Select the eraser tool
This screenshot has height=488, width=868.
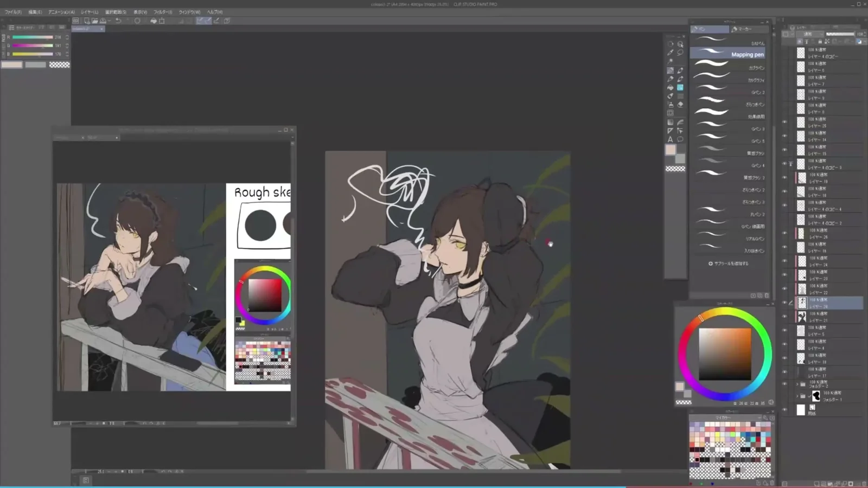[x=680, y=105]
